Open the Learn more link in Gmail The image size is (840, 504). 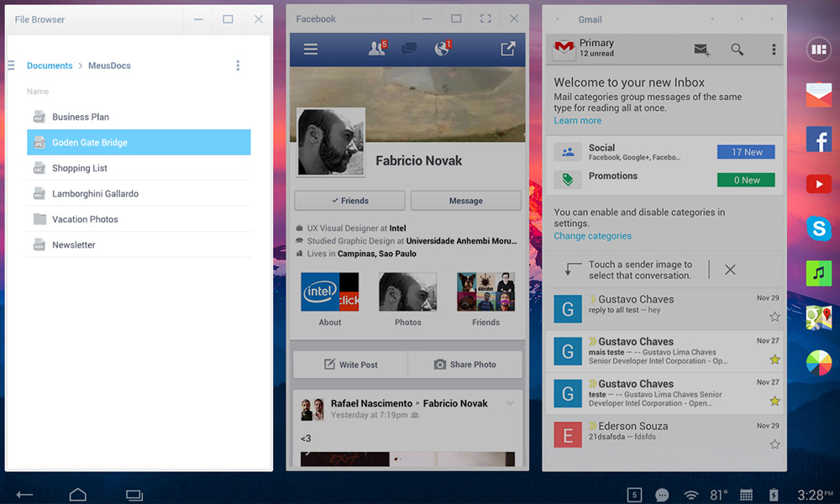(x=577, y=120)
